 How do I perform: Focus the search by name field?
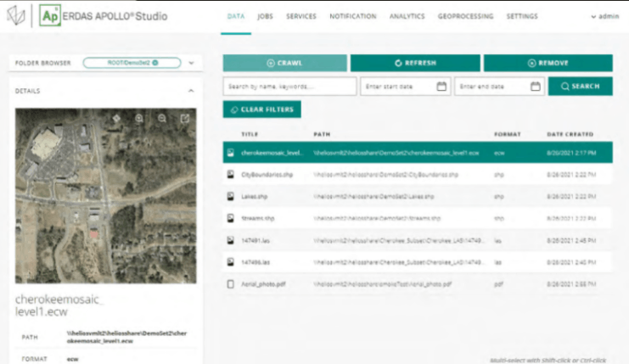[289, 87]
